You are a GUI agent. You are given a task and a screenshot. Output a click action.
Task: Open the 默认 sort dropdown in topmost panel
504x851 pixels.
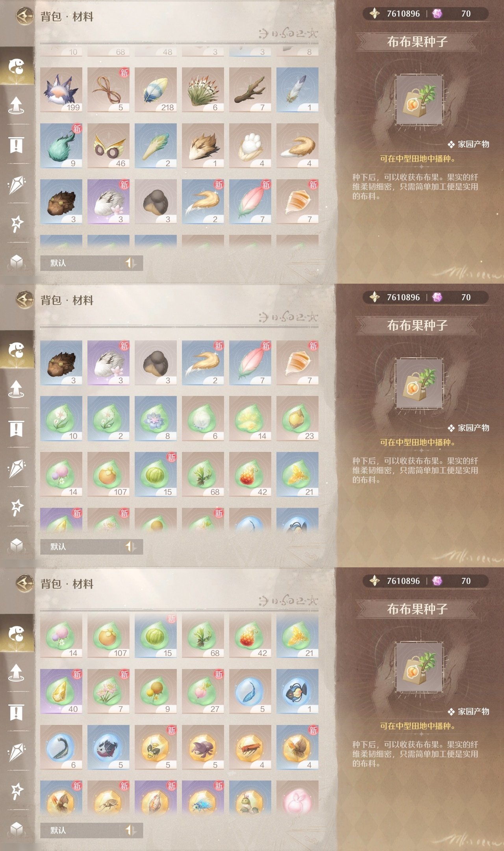80,263
